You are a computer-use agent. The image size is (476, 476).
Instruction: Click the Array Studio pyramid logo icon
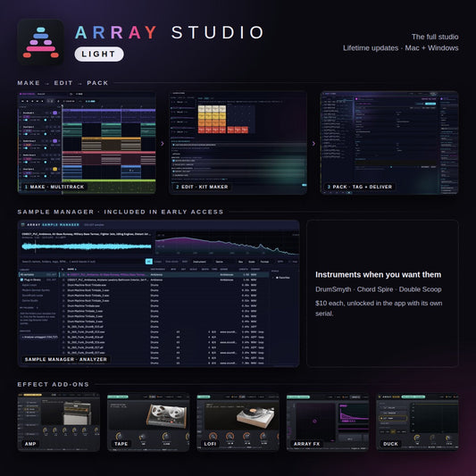coord(41,43)
